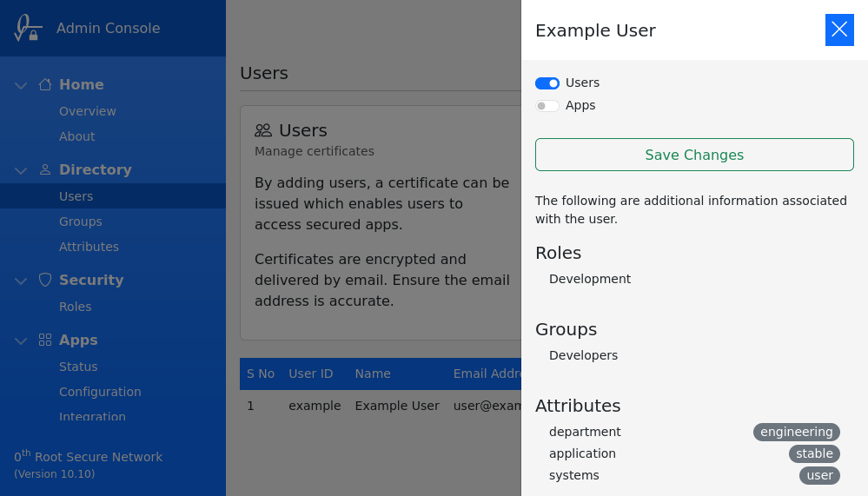Click the Security shield icon

pos(45,280)
